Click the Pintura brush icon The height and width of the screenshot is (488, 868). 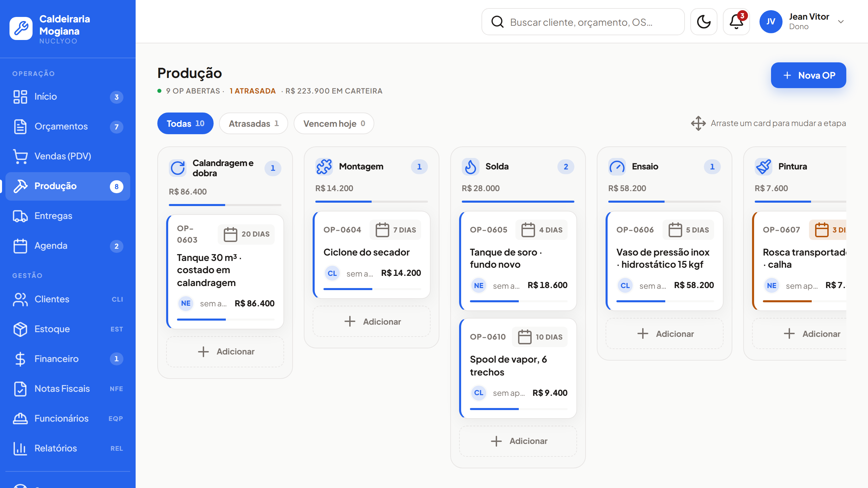click(x=764, y=166)
